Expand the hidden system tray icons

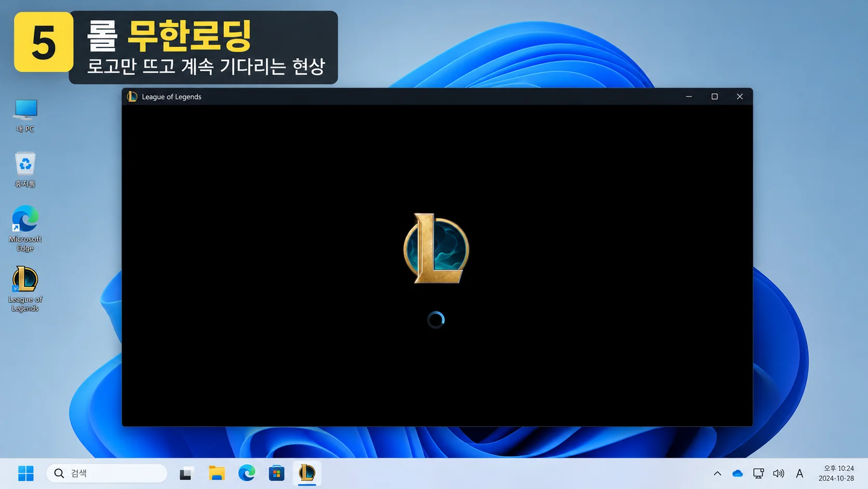pyautogui.click(x=717, y=473)
